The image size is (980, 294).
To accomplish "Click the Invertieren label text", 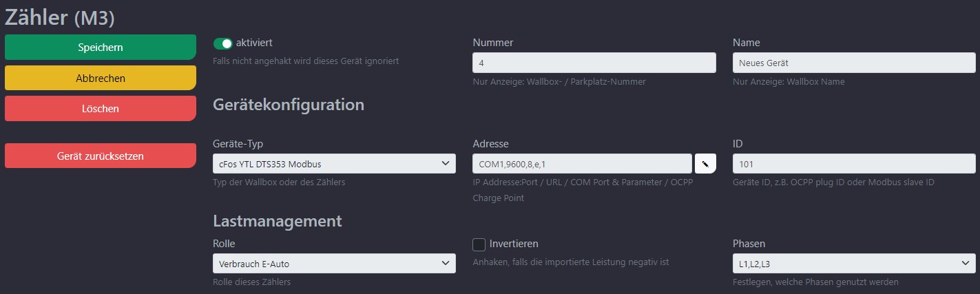I will click(514, 244).
